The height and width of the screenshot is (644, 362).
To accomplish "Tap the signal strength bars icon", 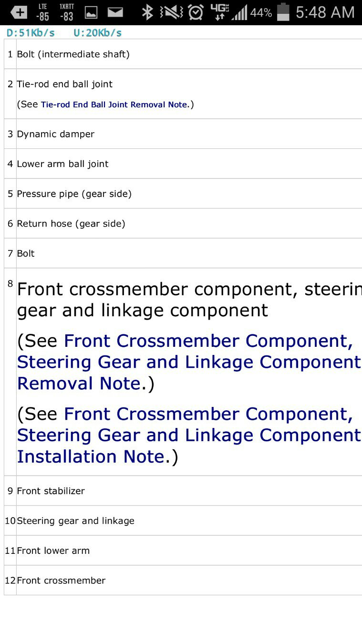I will click(240, 12).
